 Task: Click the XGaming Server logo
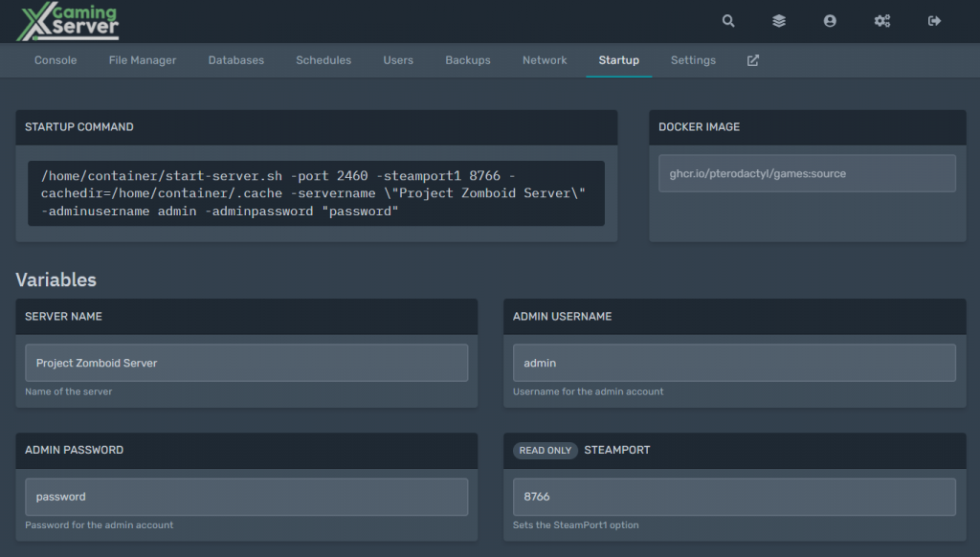coord(68,21)
